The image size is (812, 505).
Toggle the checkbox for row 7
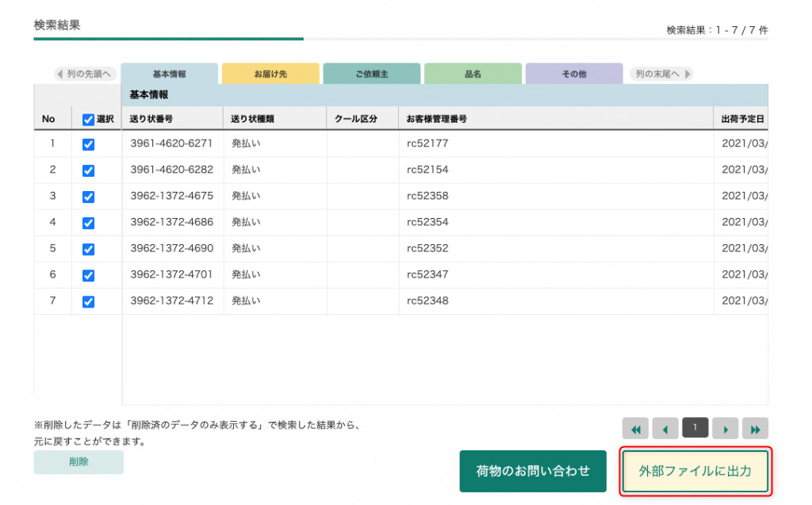point(89,301)
